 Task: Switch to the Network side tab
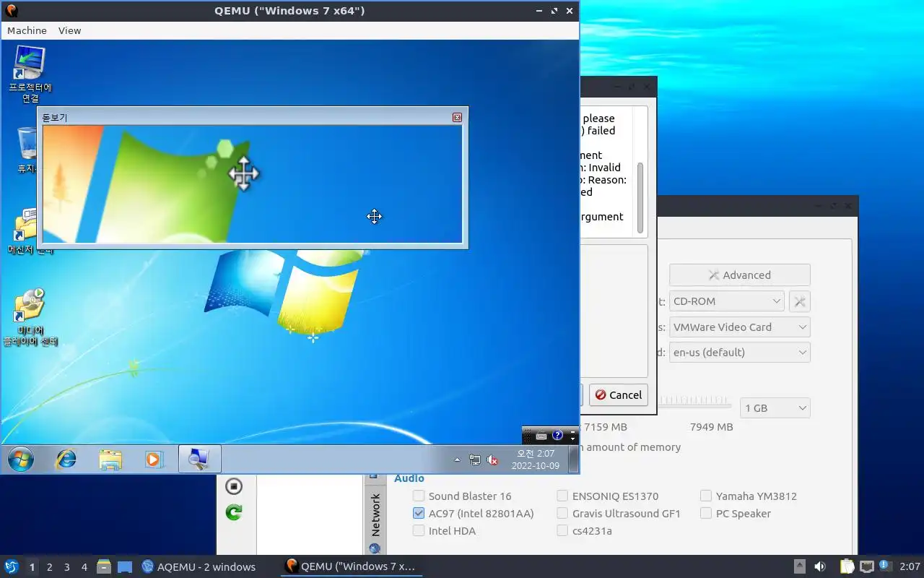(x=375, y=519)
